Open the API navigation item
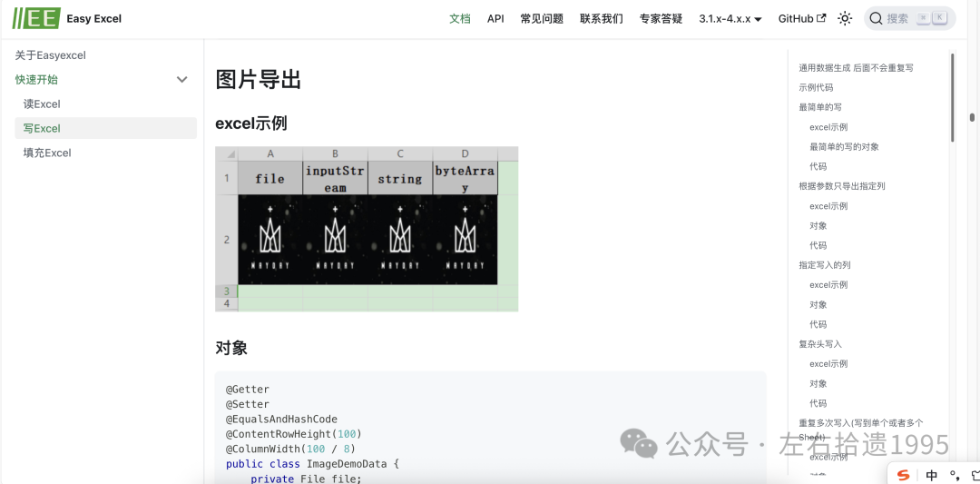 tap(495, 18)
